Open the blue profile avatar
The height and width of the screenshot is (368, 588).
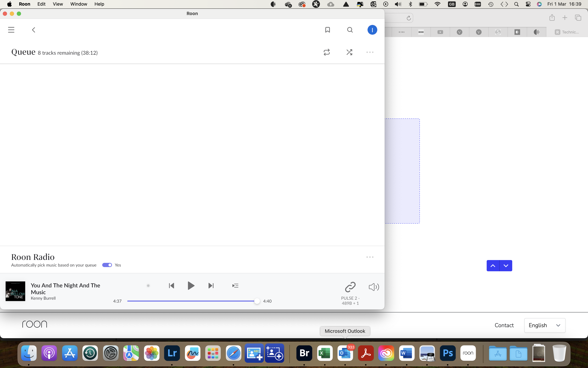click(372, 30)
